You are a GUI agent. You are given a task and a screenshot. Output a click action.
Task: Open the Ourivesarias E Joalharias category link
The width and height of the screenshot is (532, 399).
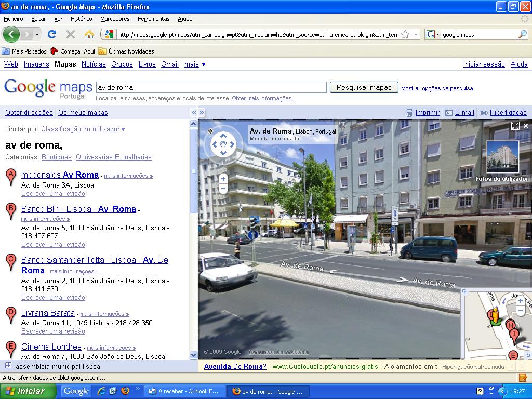[x=114, y=157]
